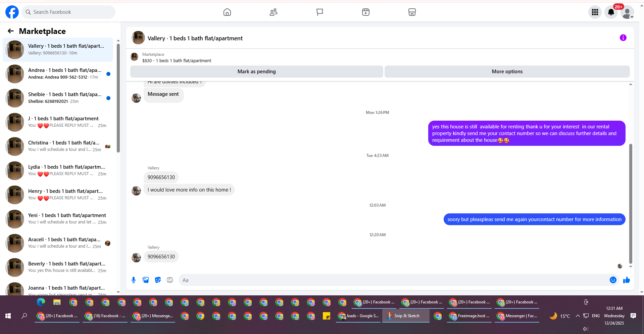Viewport: 644px width, 334px height.
Task: Open the Facebook logo home link
Action: point(12,12)
